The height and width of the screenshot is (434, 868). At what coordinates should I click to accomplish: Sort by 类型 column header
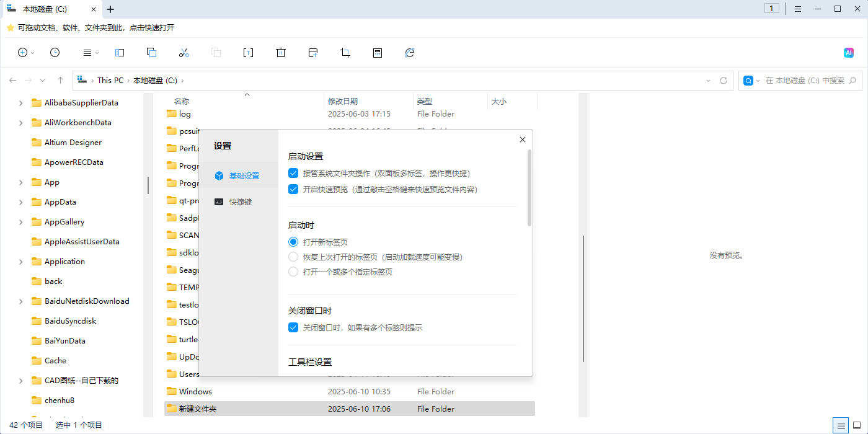[425, 102]
